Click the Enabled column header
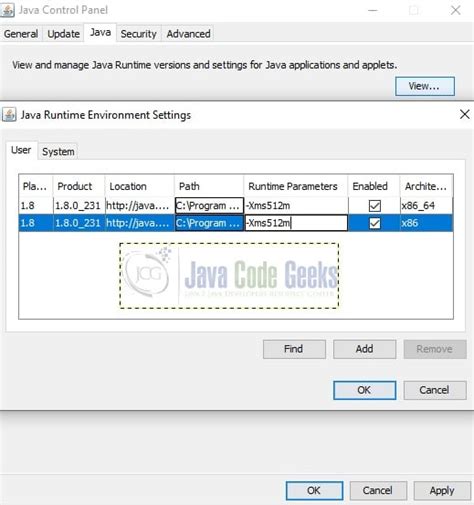Image resolution: width=474 pixels, height=505 pixels. tap(374, 186)
